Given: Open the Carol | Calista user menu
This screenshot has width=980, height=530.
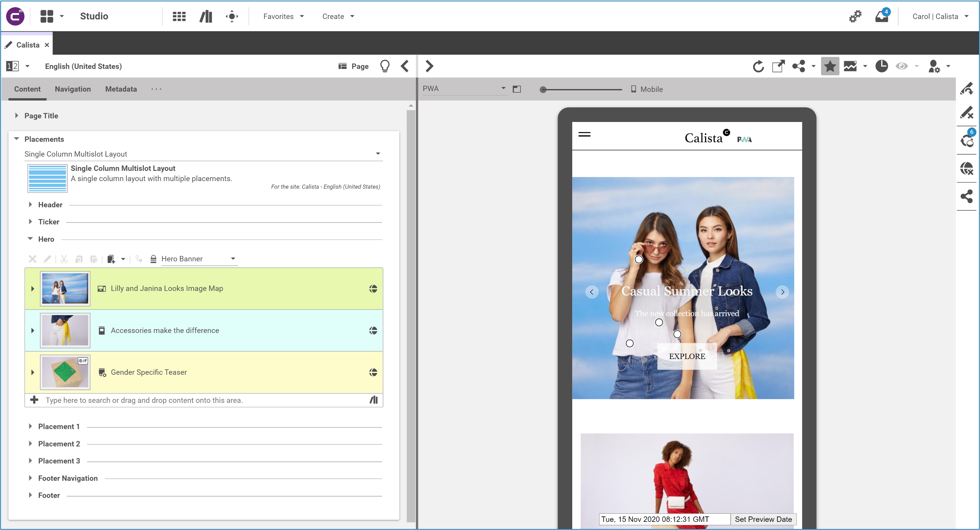Looking at the screenshot, I should click(x=940, y=16).
